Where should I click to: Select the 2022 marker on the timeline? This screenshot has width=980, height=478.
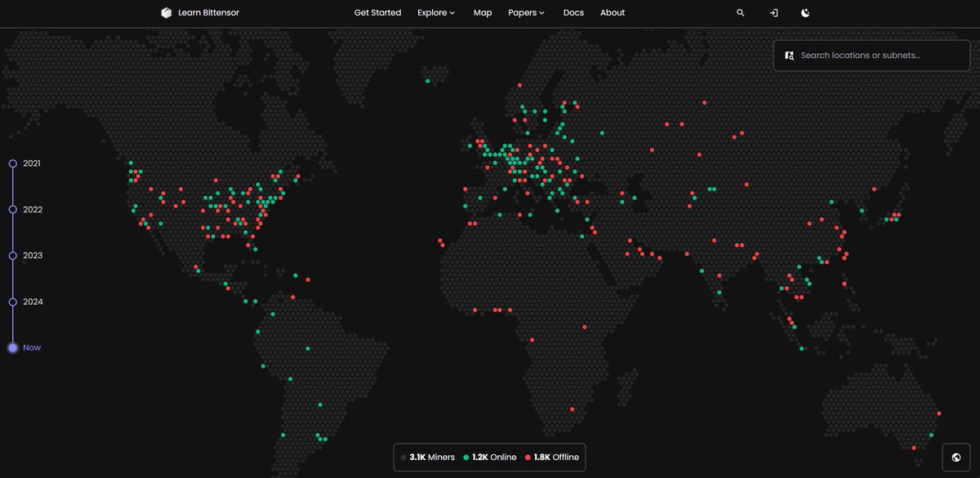pos(12,209)
